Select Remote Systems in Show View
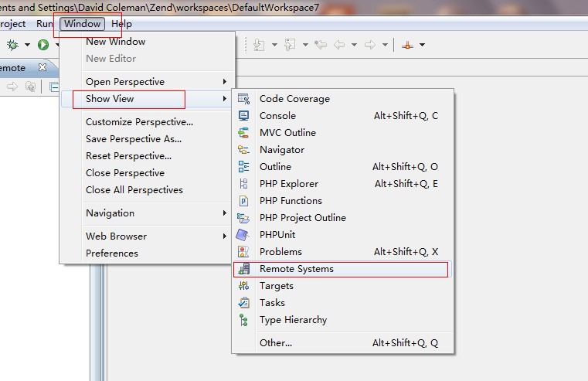The height and width of the screenshot is (381, 588). (x=342, y=269)
